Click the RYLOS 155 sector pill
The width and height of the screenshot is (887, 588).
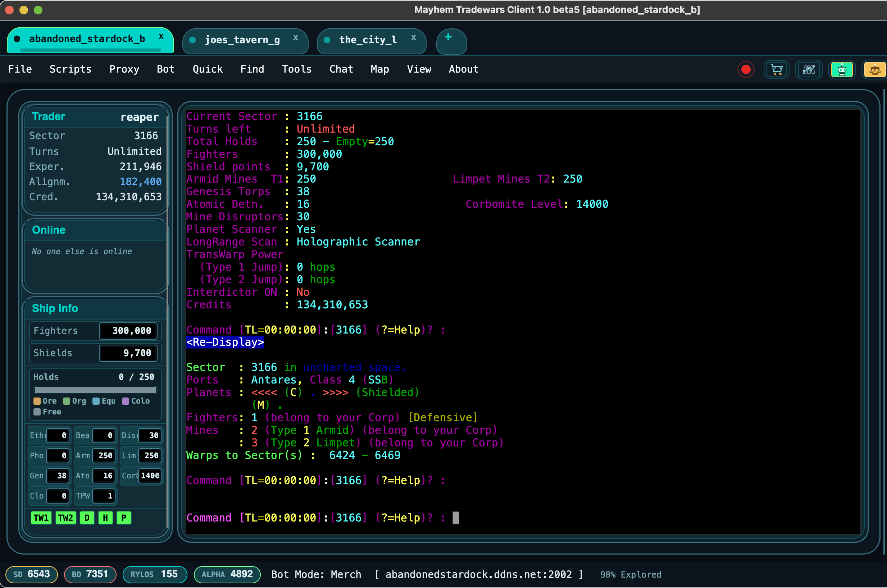[155, 574]
